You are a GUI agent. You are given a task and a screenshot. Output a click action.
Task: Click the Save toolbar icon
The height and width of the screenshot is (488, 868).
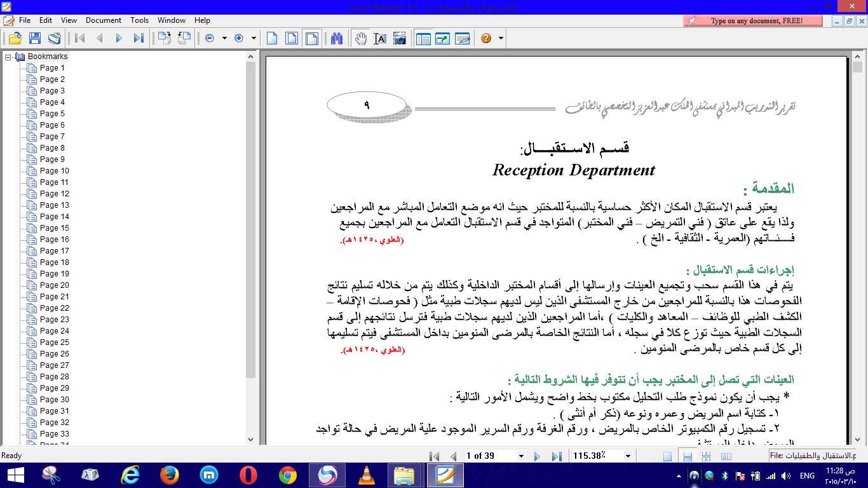[x=35, y=39]
